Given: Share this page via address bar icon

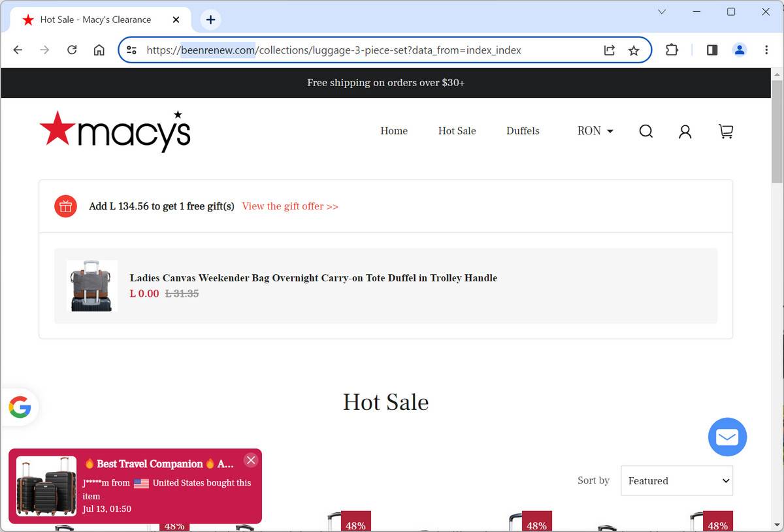Looking at the screenshot, I should pos(609,50).
